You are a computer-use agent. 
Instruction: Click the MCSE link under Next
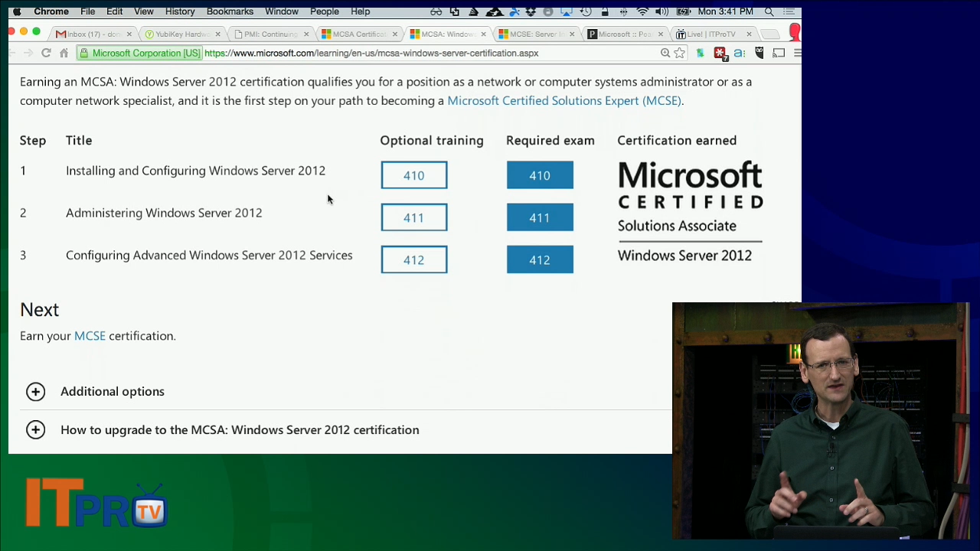pyautogui.click(x=90, y=336)
